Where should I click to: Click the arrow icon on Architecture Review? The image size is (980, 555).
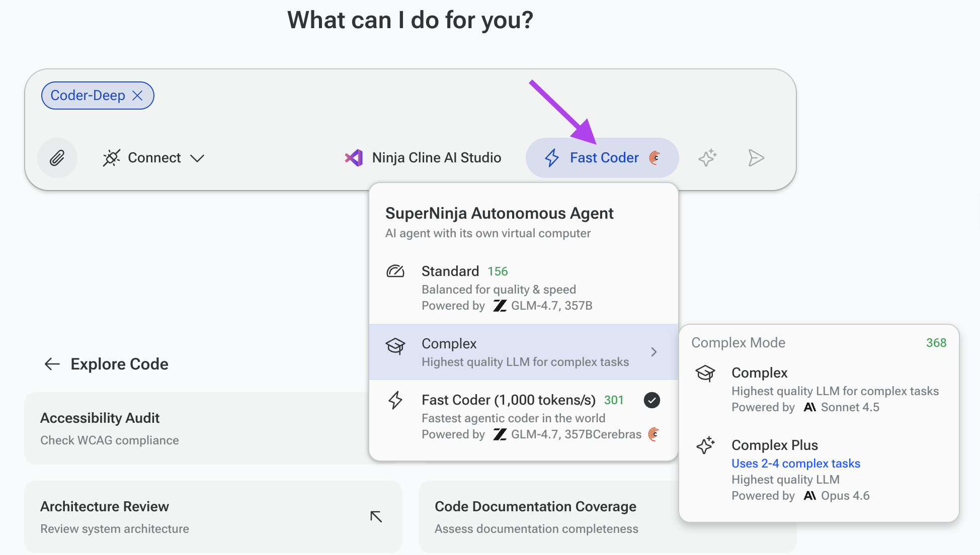376,517
